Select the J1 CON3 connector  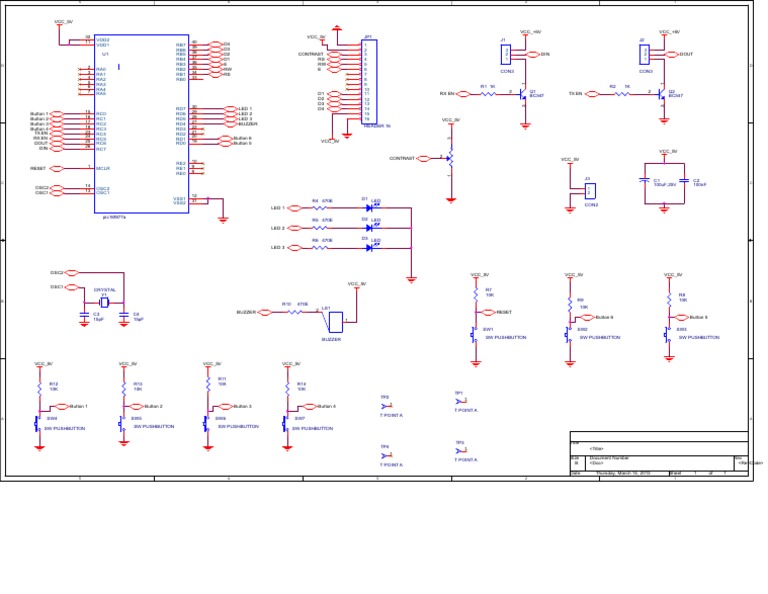(x=505, y=54)
